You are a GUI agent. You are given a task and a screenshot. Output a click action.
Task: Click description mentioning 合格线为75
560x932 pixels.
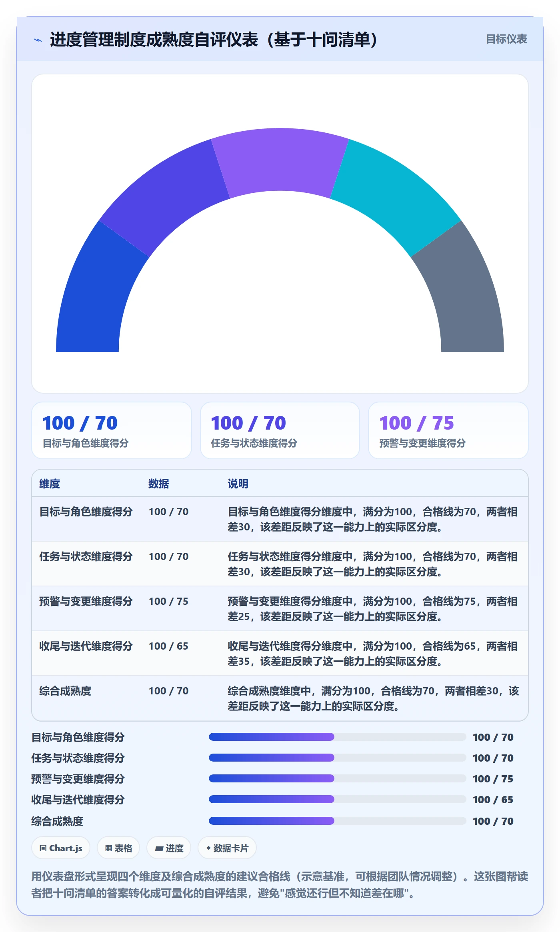[x=373, y=609]
